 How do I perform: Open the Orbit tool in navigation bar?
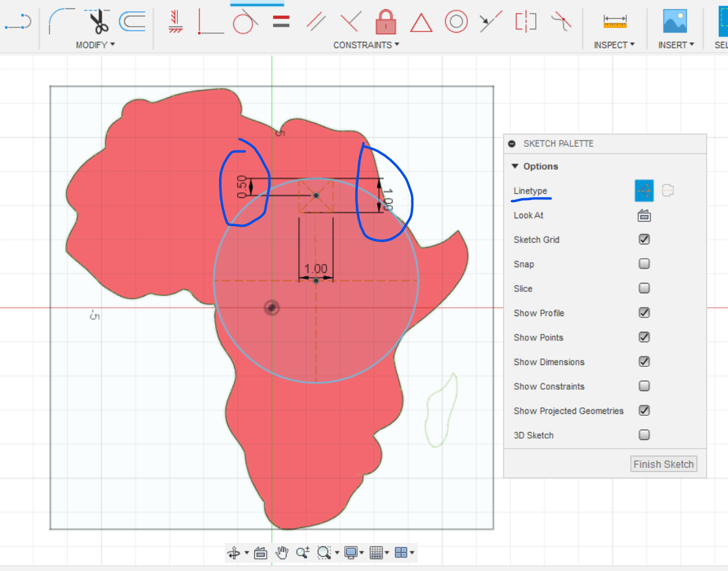tap(236, 552)
